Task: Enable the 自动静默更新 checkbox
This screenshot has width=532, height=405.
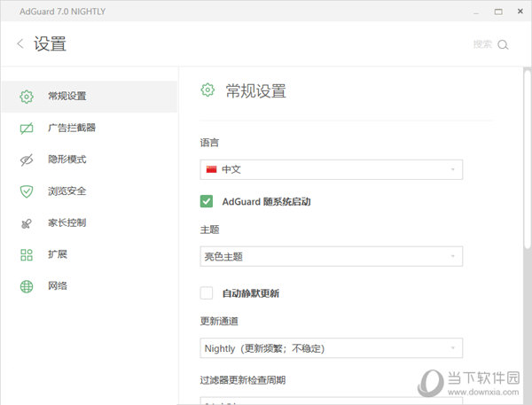Action: (x=207, y=292)
